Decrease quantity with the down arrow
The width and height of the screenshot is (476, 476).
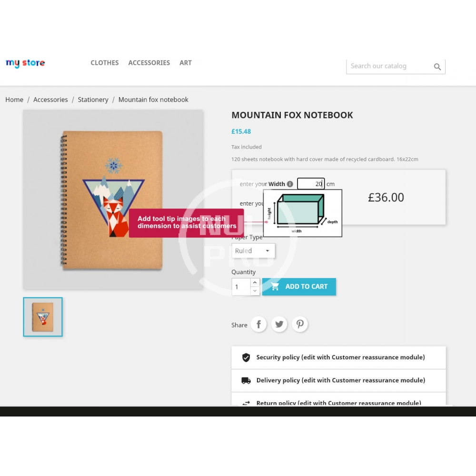[x=255, y=291]
